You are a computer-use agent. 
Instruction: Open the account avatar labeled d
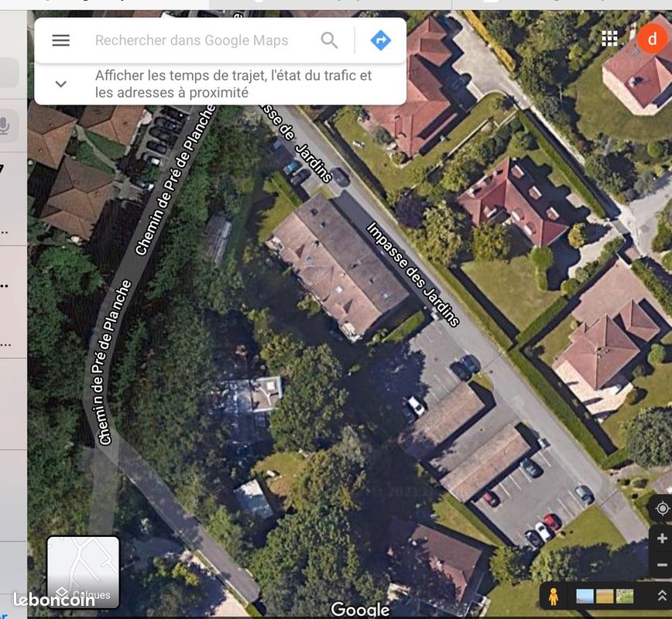(x=653, y=39)
